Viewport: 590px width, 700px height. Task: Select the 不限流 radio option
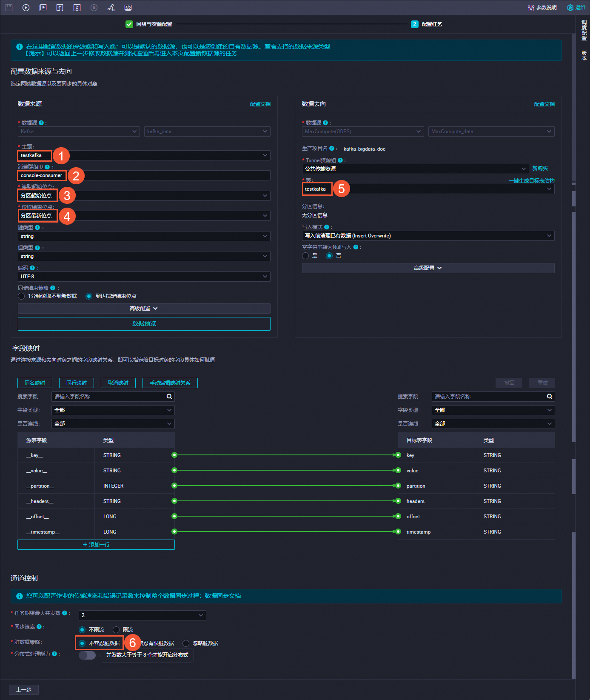click(x=82, y=630)
